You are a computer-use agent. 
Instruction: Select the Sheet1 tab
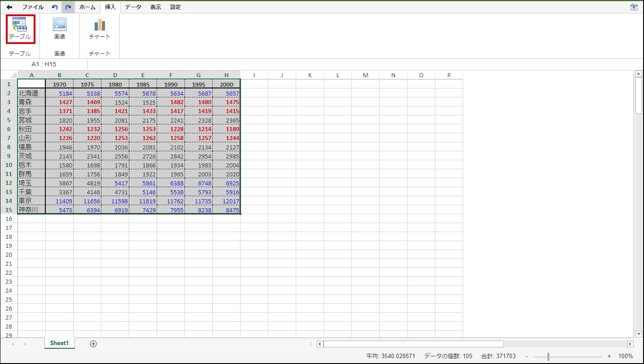(60, 343)
